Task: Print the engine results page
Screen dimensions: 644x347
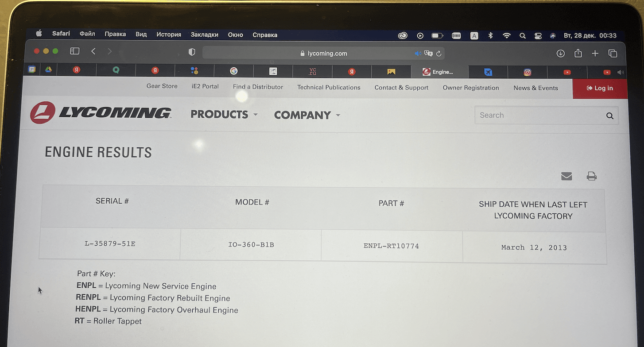Action: click(x=591, y=176)
